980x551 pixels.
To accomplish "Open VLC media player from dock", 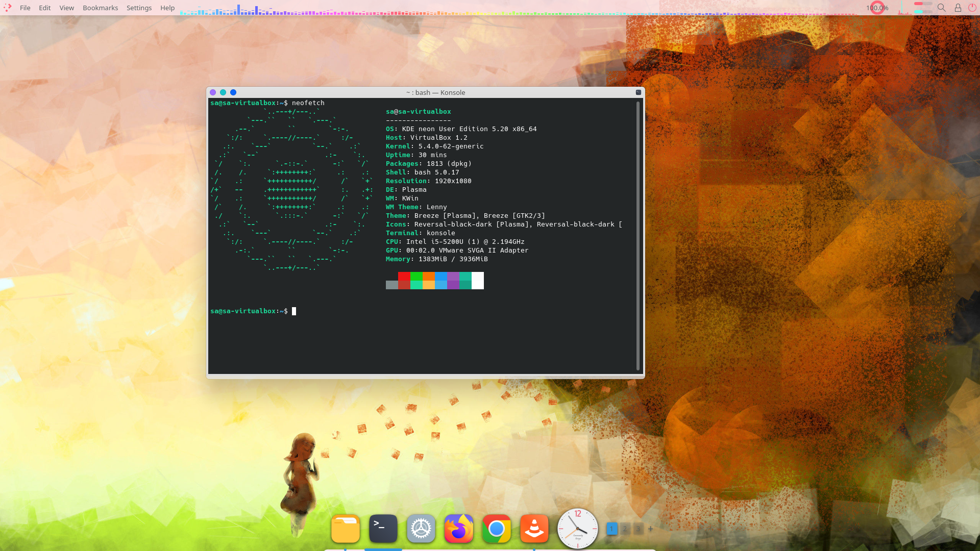I will pyautogui.click(x=534, y=529).
